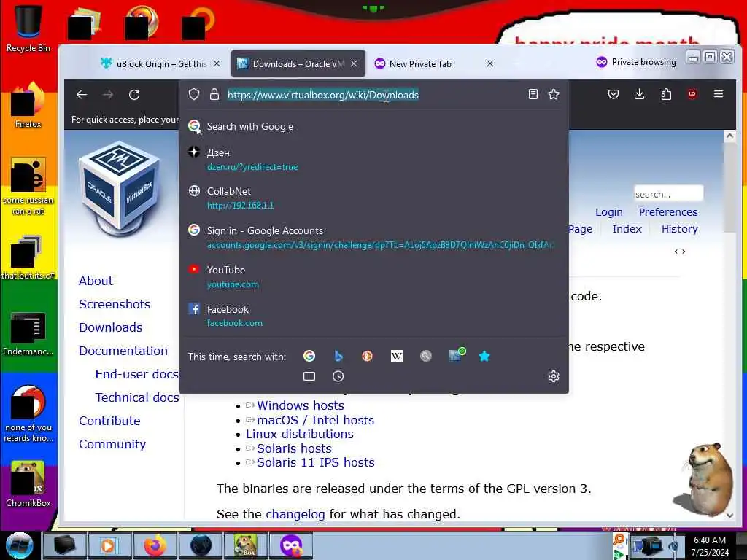Screen dimensions: 747x560
Task: Choose the CollabNet 192.168.1.1 suggestion
Action: coord(373,198)
